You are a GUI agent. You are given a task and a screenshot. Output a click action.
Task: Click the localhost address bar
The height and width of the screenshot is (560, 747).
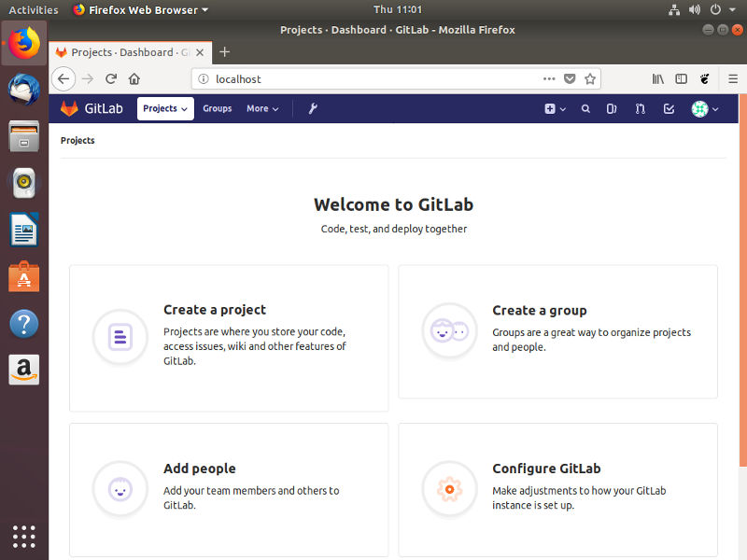280,79
